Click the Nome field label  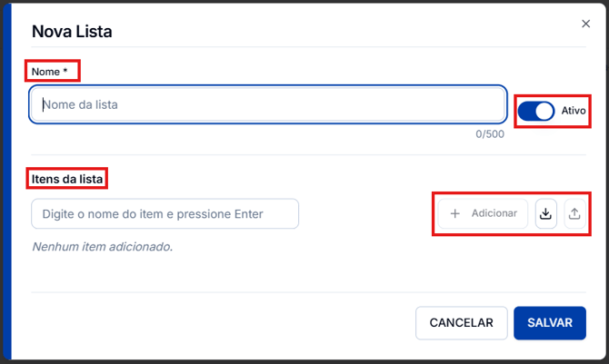45,72
